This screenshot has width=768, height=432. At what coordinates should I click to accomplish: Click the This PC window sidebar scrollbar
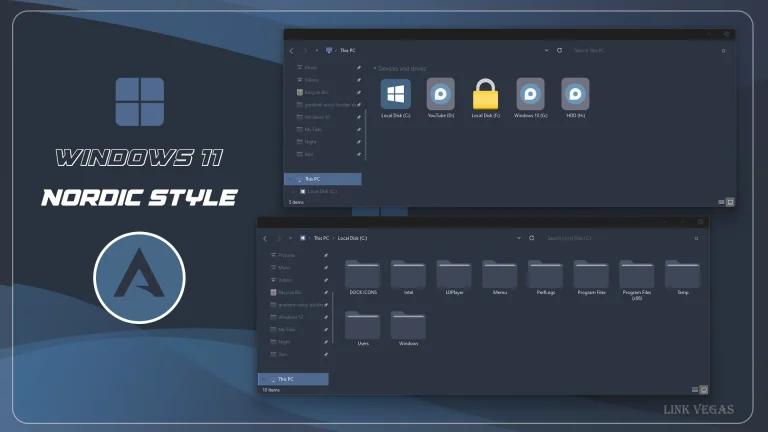coord(365,135)
